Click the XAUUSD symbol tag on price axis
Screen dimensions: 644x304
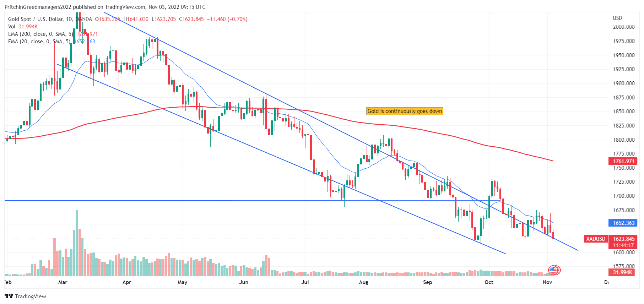click(x=595, y=239)
